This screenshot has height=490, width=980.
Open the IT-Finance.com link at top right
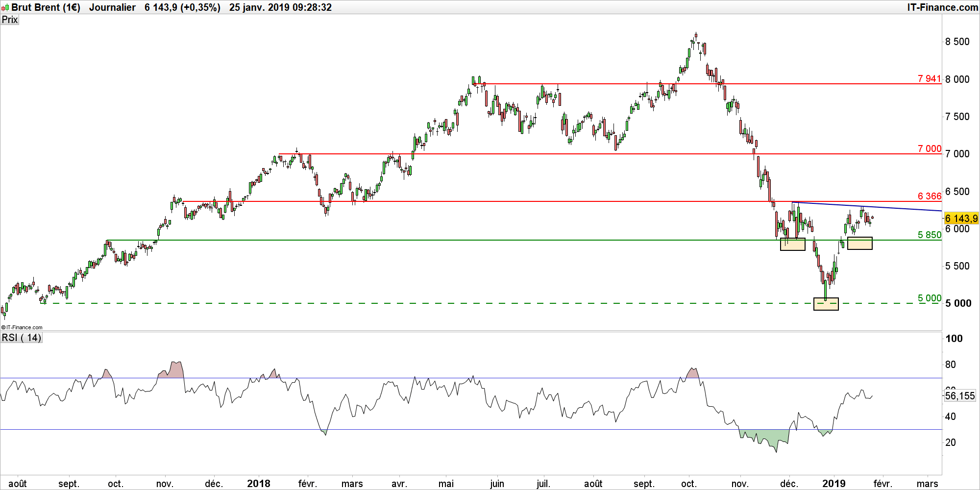click(x=942, y=7)
